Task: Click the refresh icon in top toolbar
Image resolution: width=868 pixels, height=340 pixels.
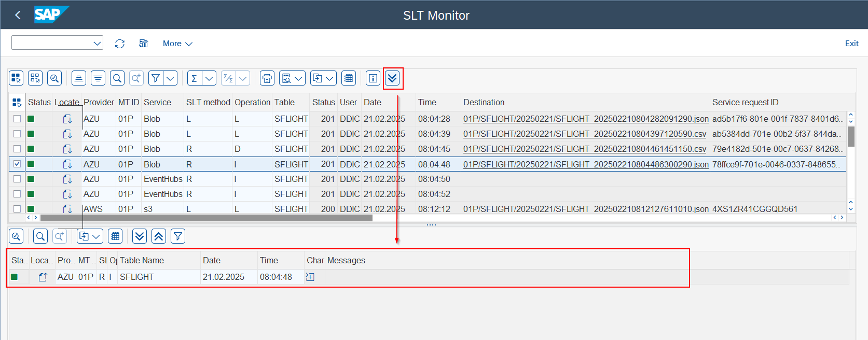Action: pyautogui.click(x=120, y=44)
